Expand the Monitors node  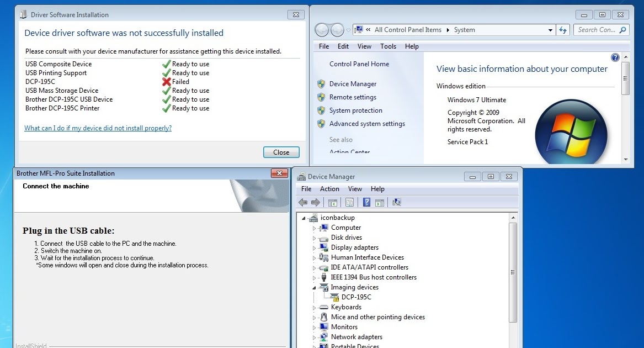314,328
